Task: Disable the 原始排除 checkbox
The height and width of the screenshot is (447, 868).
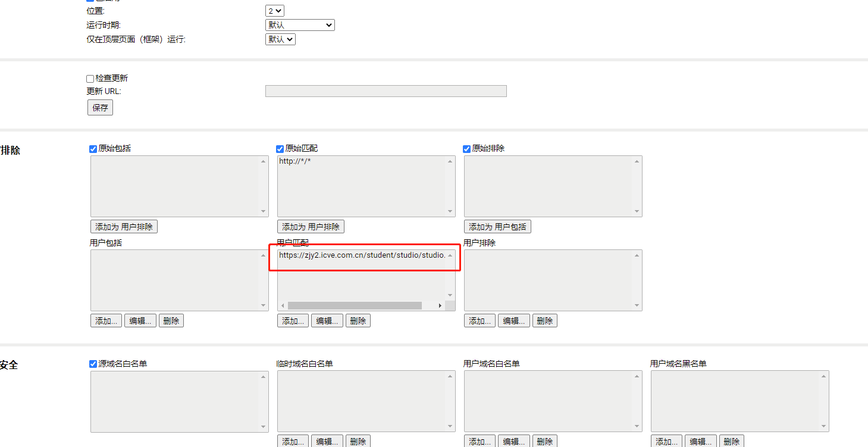Action: pyautogui.click(x=466, y=149)
